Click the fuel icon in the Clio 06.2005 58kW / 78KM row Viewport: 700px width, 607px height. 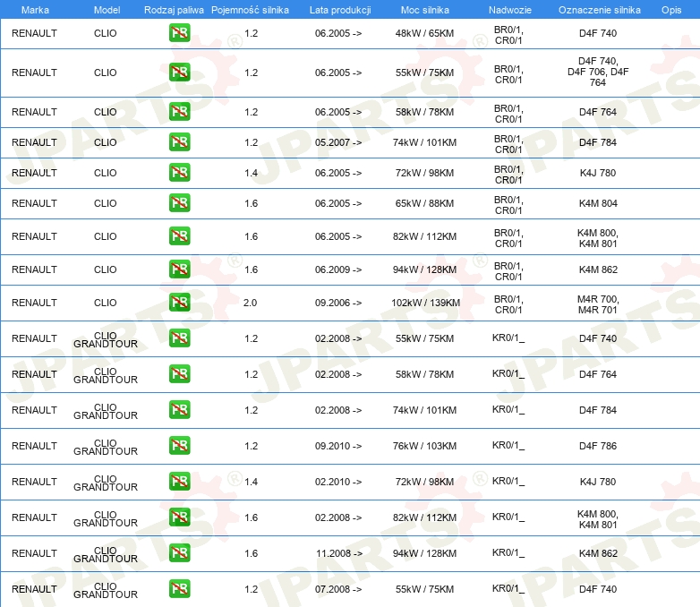point(179,112)
